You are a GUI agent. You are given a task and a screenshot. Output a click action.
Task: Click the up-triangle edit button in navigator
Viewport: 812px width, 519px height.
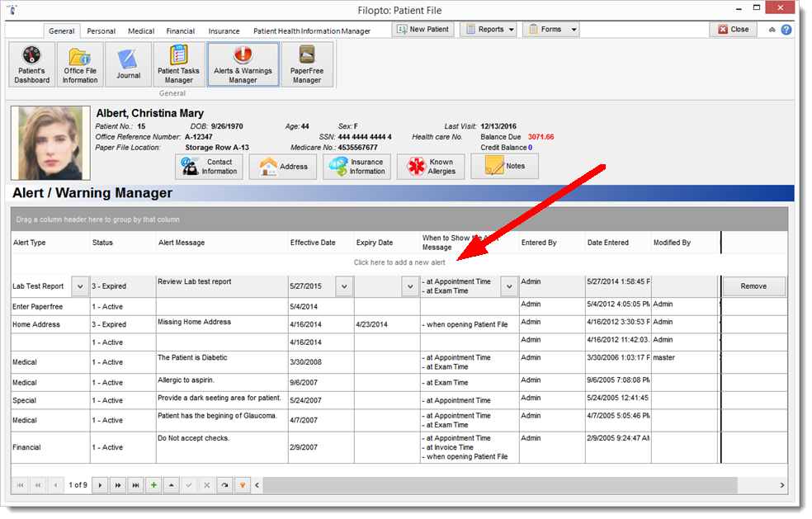click(172, 485)
